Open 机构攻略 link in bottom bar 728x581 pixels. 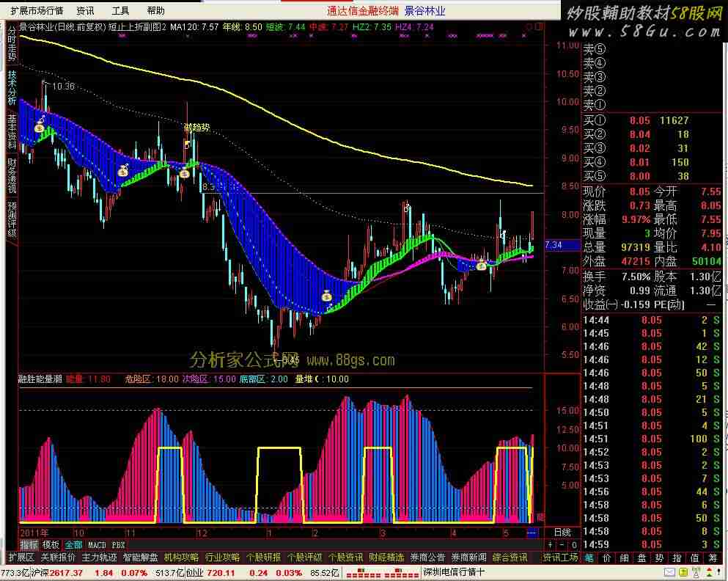(181, 558)
